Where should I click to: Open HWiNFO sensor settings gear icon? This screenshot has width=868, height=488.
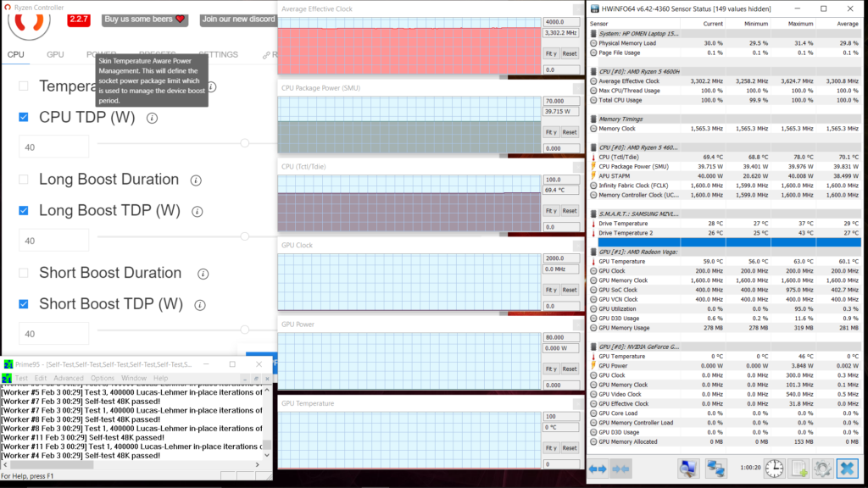tap(822, 469)
